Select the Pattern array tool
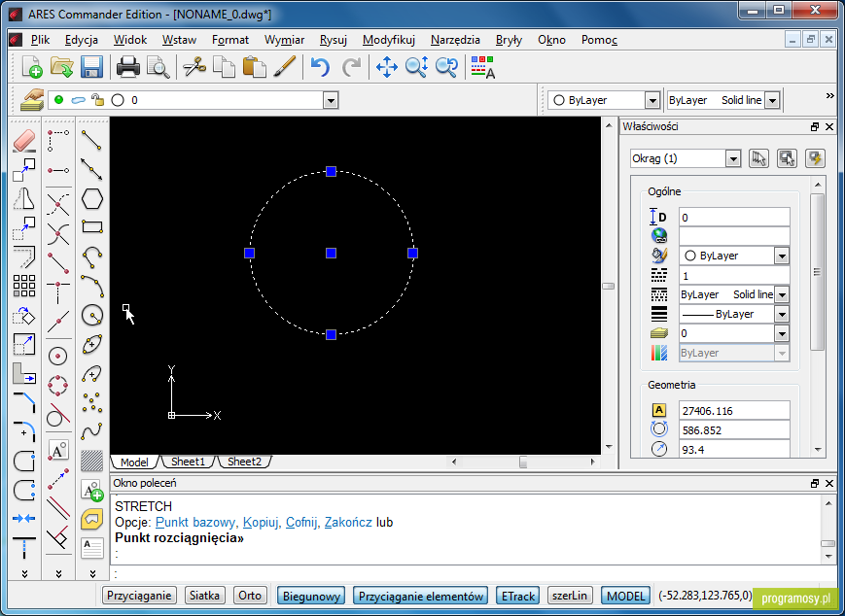Viewport: 845px width, 616px height. [23, 286]
